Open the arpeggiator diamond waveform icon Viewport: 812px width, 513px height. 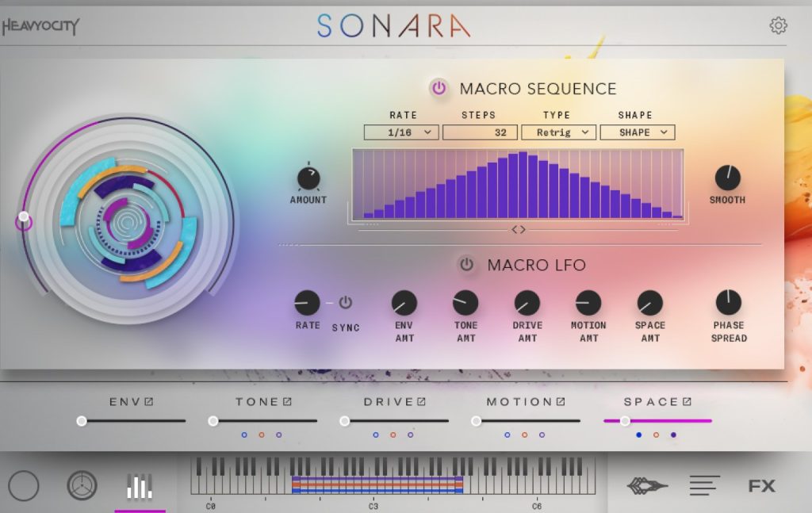[647, 486]
